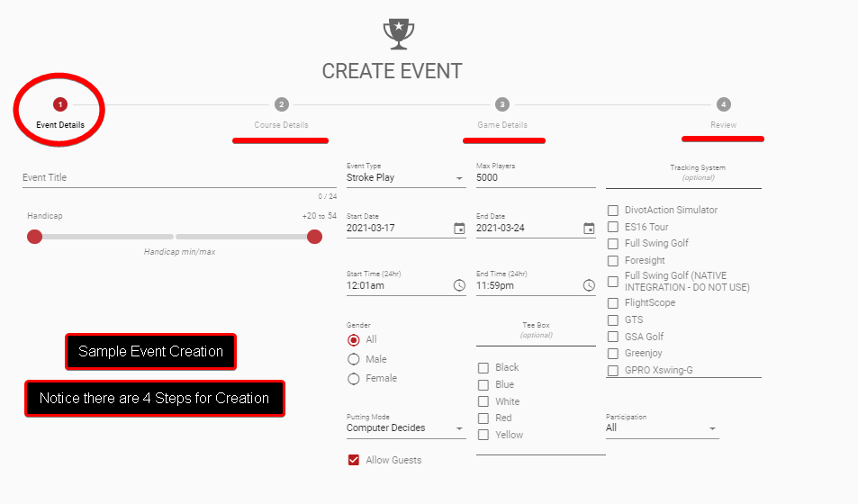Click the +20 to 54 handicap range text

pos(319,216)
